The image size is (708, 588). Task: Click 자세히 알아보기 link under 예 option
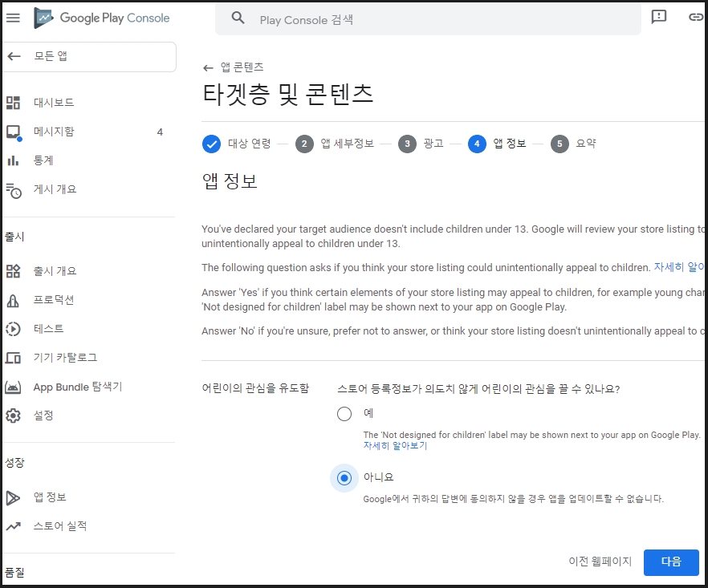(395, 446)
